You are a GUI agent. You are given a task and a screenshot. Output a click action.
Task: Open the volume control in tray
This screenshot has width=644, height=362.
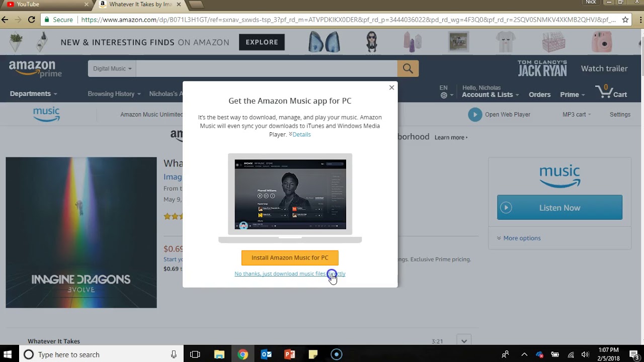point(585,354)
